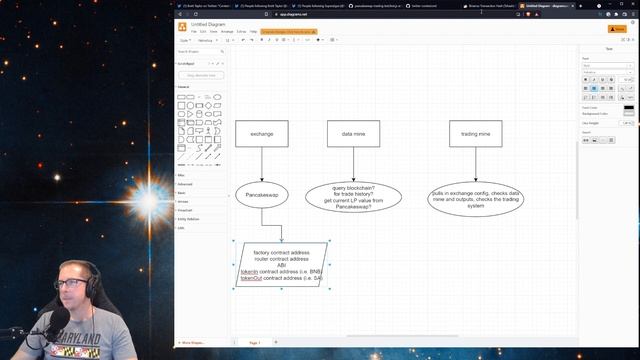Expand the Entity Relation shapes section
Screen dimensions: 640x360
point(188,219)
